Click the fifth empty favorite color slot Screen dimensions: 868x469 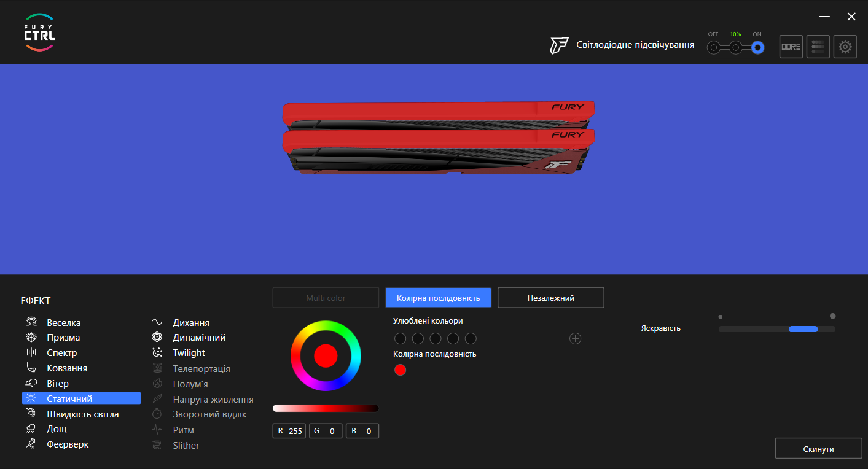(471, 338)
